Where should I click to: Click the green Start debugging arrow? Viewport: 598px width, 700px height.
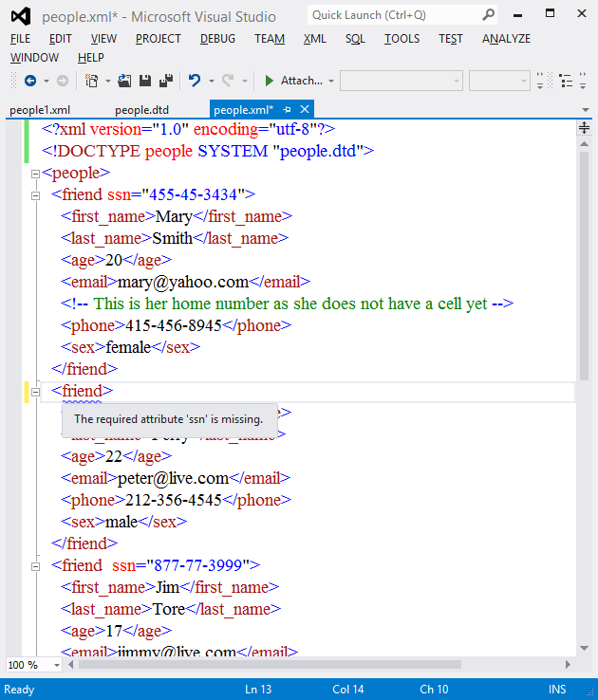click(x=269, y=81)
